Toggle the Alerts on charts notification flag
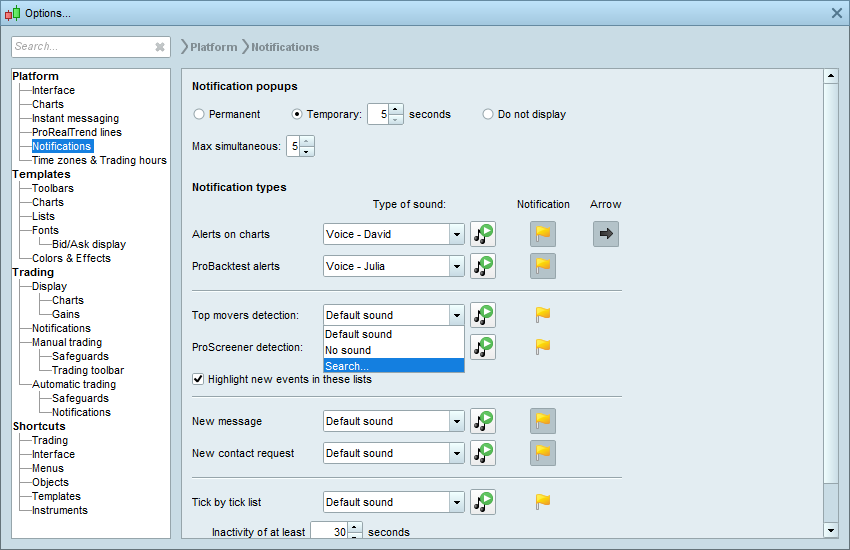850x550 pixels. [x=543, y=234]
